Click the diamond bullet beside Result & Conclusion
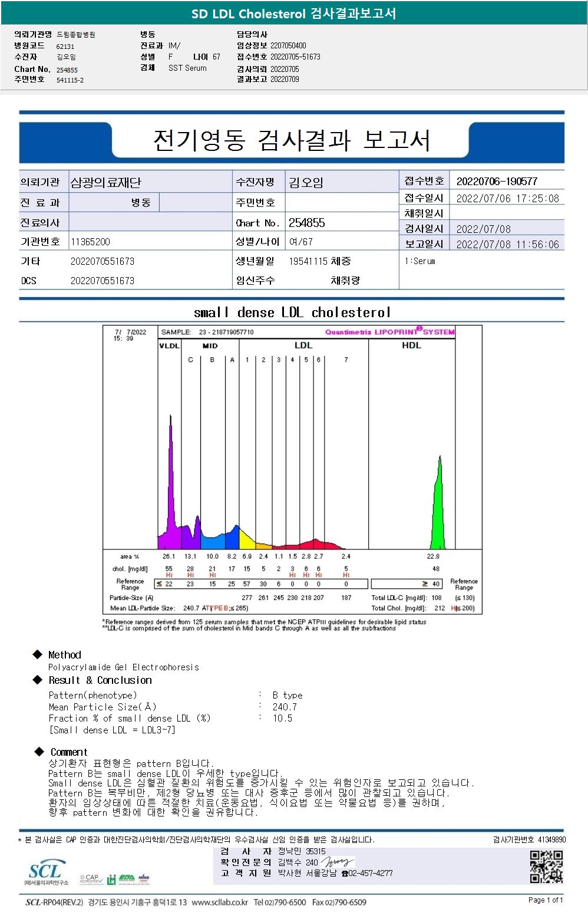Image resolution: width=588 pixels, height=922 pixels. tap(38, 680)
